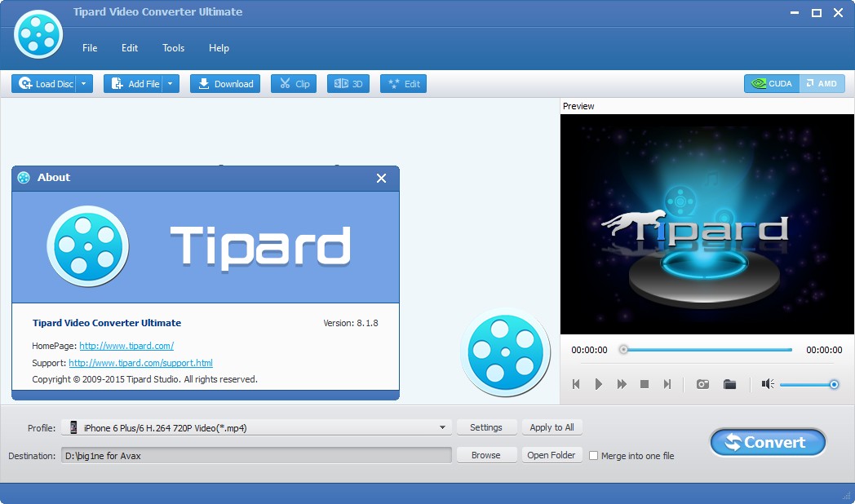Screen dimensions: 855x504
Task: Click the Tipard preview video area
Action: pos(707,224)
